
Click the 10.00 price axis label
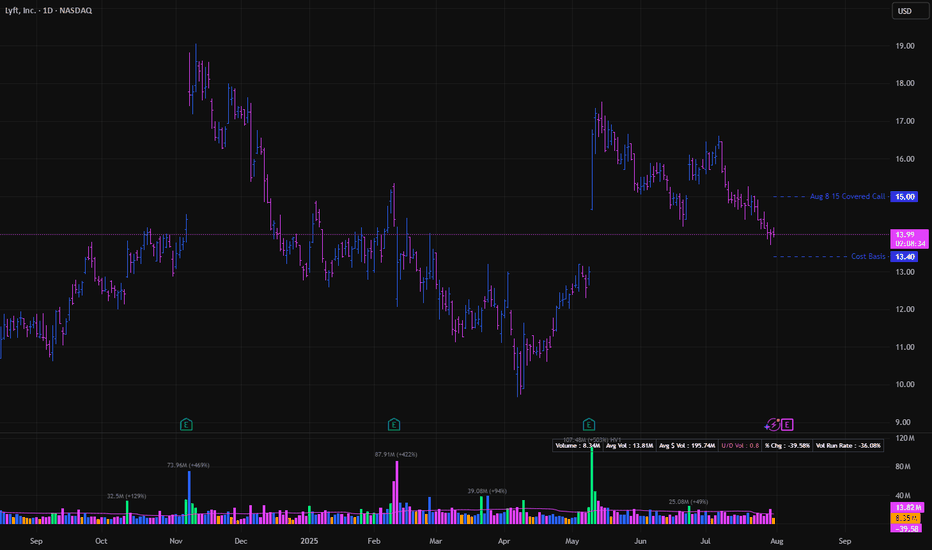tap(905, 384)
